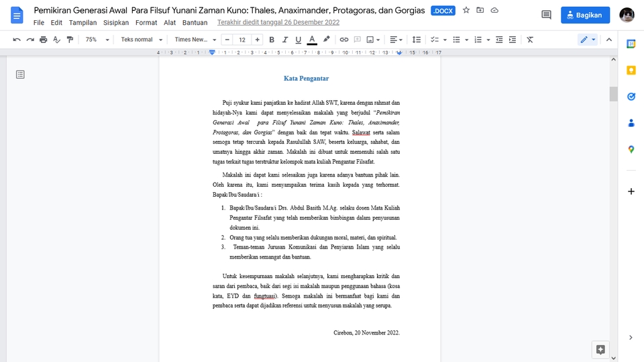644x362 pixels.
Task: Click the Bagikan share button
Action: pyautogui.click(x=585, y=15)
